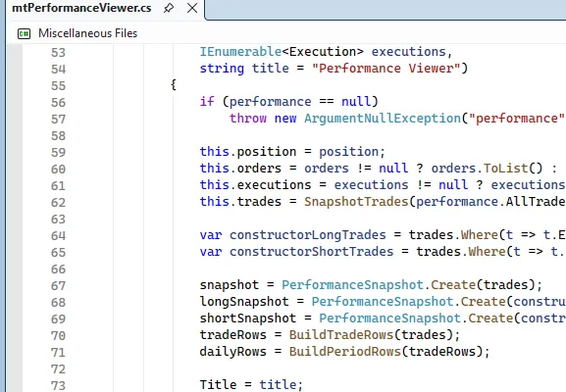This screenshot has height=392, width=566.
Task: Click line number 55 in the margin
Action: click(x=58, y=86)
